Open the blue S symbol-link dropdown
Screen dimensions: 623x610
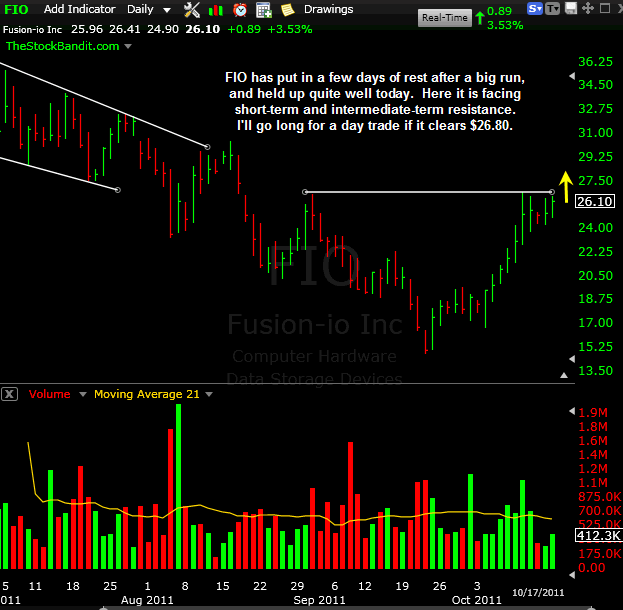pos(536,9)
